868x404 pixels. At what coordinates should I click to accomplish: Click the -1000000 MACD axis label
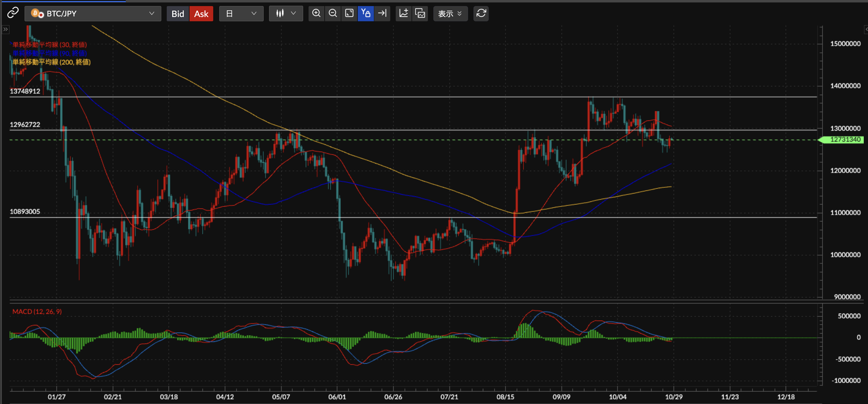click(846, 380)
